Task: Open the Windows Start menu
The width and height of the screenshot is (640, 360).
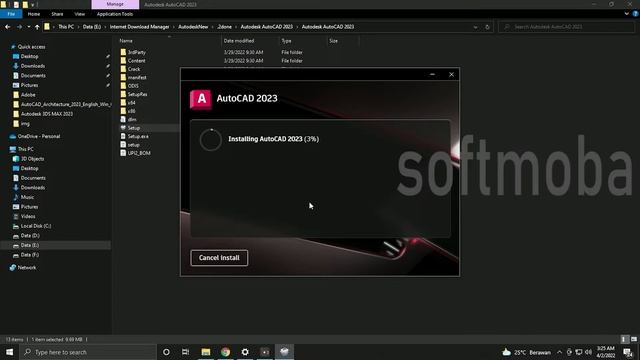Action: pos(9,352)
